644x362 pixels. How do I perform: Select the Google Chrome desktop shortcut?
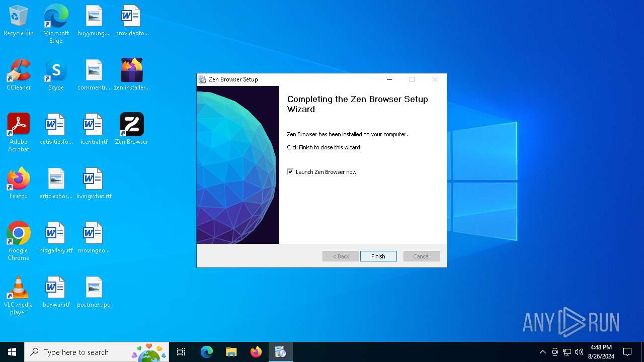19,241
